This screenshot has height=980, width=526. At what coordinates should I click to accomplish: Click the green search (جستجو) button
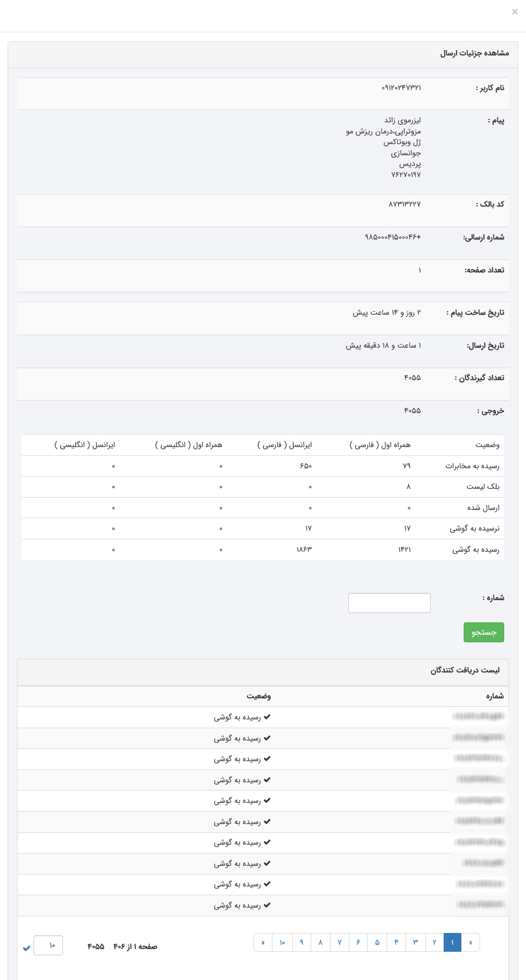pyautogui.click(x=484, y=632)
